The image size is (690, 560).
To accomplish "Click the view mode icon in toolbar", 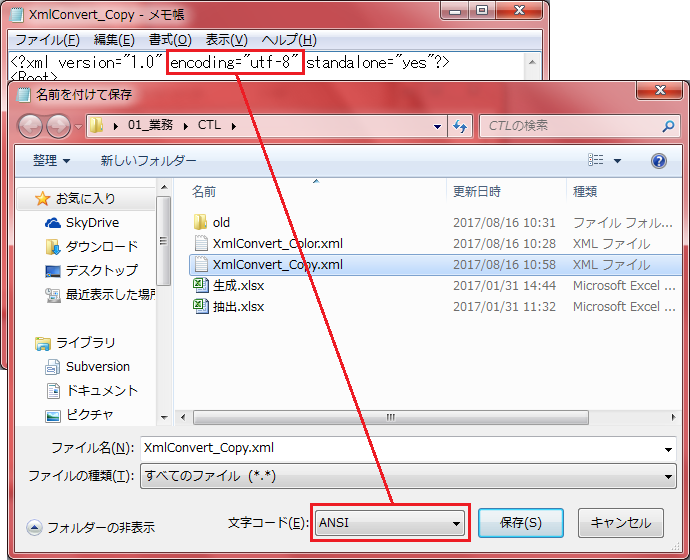I will 595,160.
